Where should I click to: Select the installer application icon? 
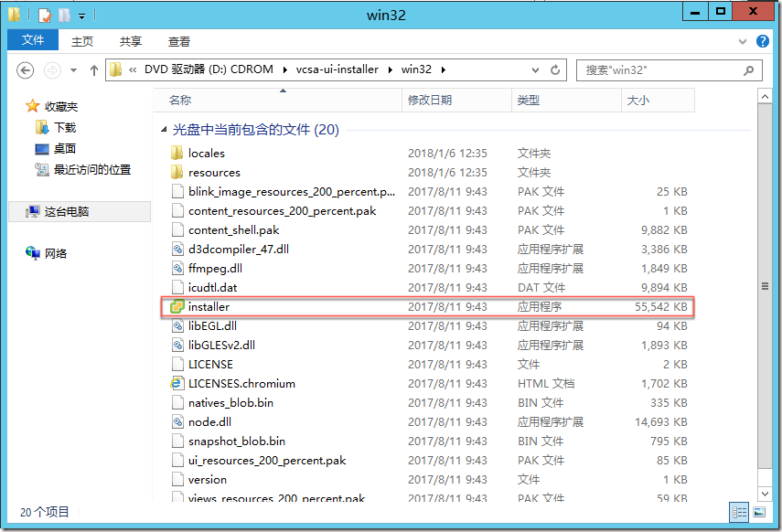point(177,306)
